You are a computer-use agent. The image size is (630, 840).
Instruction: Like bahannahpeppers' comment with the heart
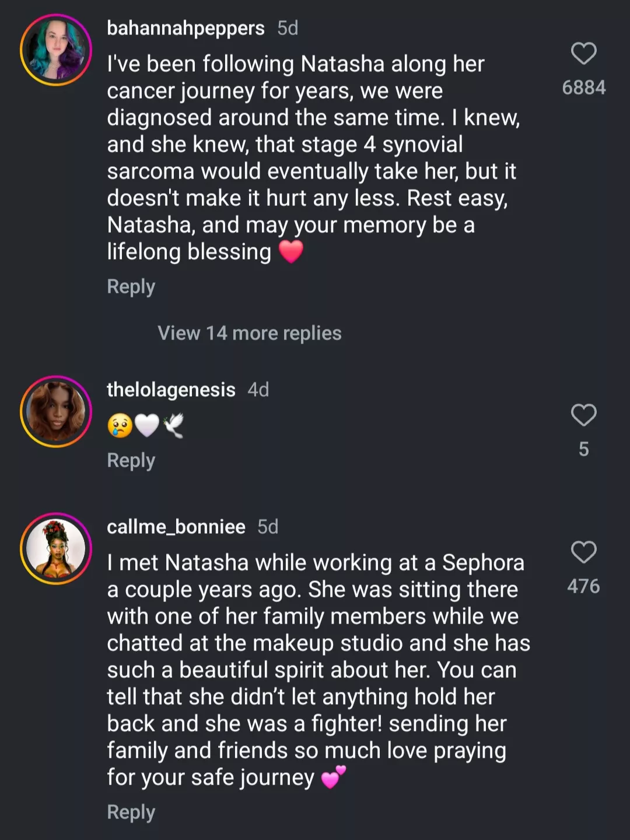click(x=583, y=54)
